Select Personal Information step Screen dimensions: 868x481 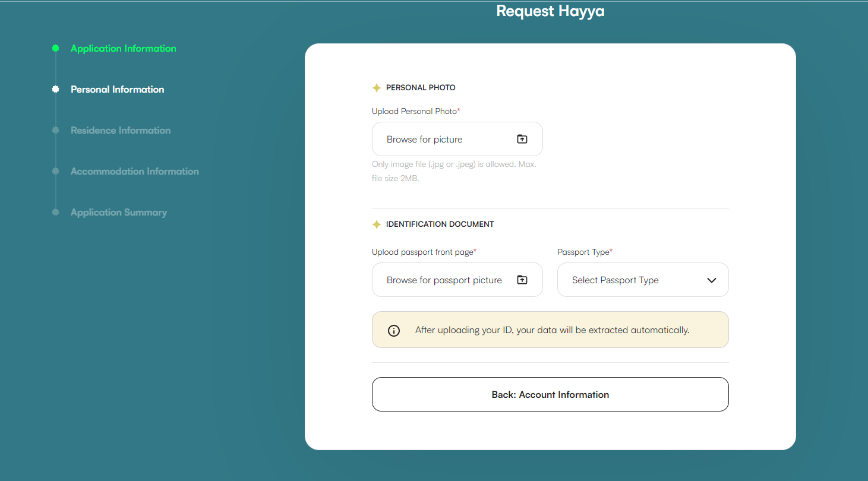pos(118,90)
